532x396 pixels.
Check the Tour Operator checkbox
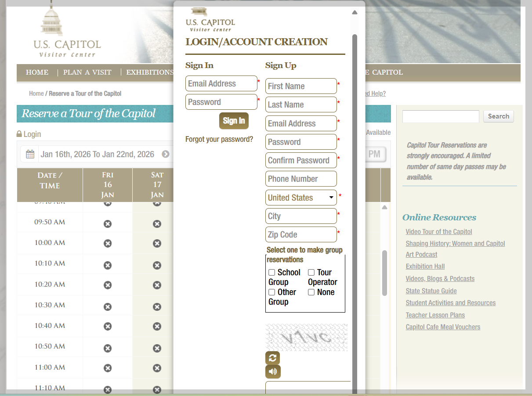coord(311,273)
